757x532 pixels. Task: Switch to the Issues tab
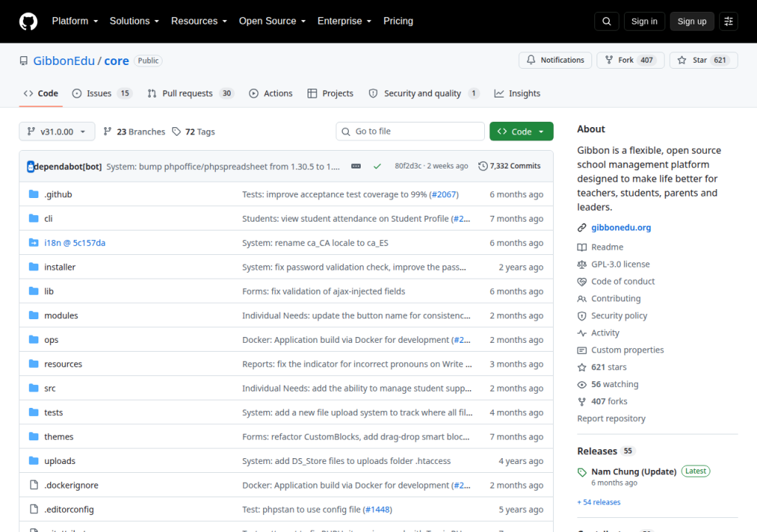[102, 94]
